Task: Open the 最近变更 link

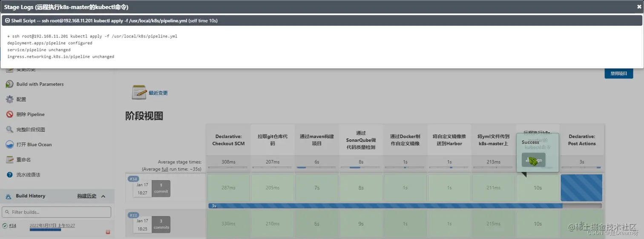Action: pos(158,93)
